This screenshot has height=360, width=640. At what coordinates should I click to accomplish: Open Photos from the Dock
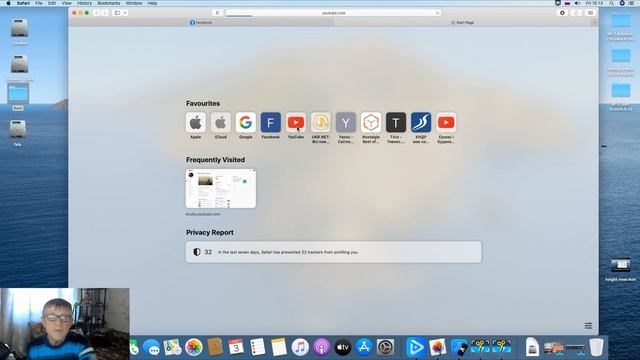[194, 347]
